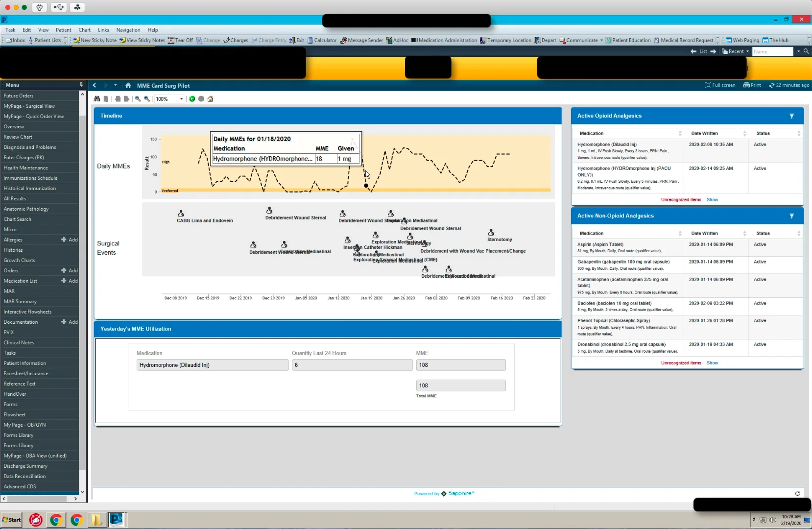Filter the Active Opioid Analgesics panel
Screen dimensions: 812x529
[792, 116]
